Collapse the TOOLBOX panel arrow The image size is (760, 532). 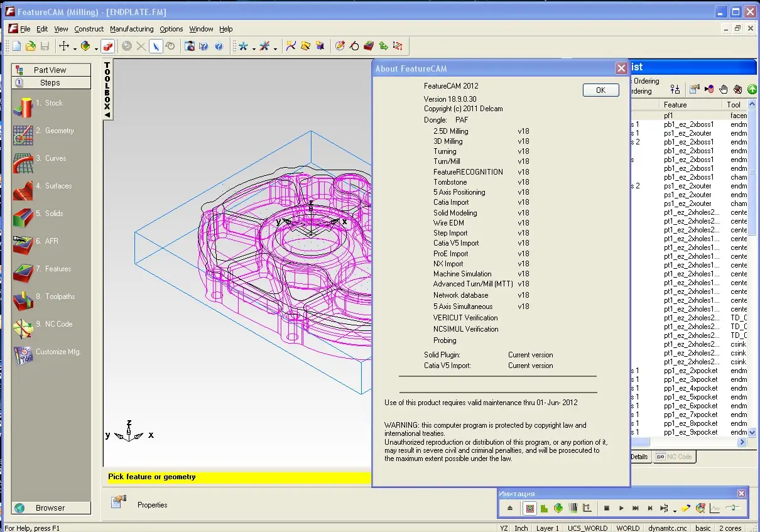(107, 115)
